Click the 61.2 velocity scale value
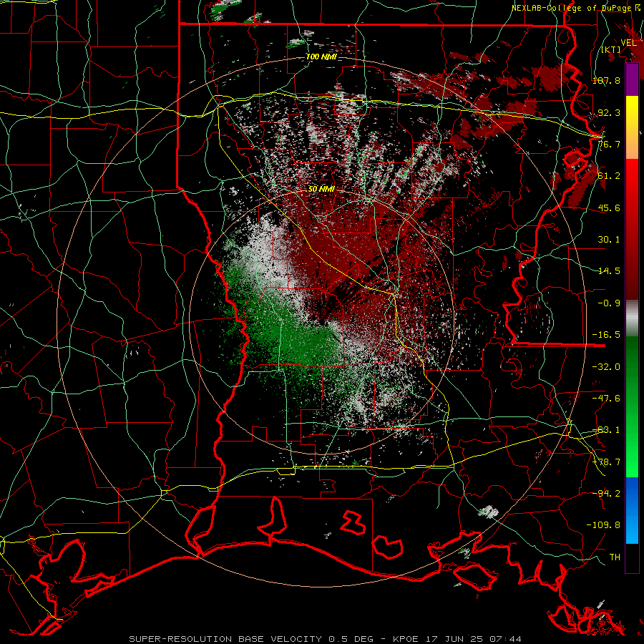This screenshot has width=644, height=644. [x=609, y=176]
